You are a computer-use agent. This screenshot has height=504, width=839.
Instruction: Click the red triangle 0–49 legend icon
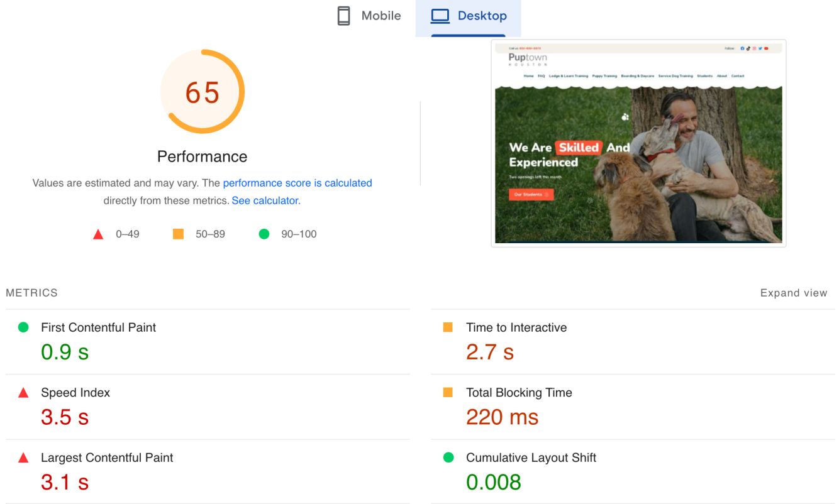tap(98, 234)
